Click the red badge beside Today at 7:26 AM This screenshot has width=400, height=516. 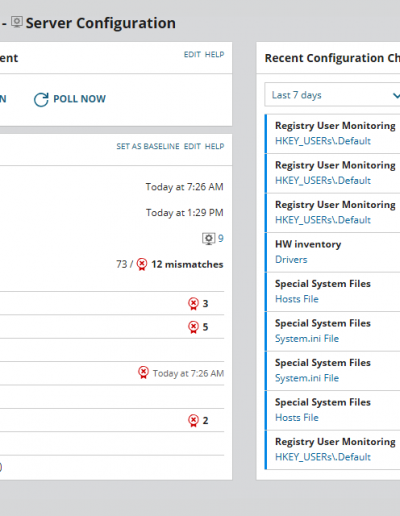(143, 373)
